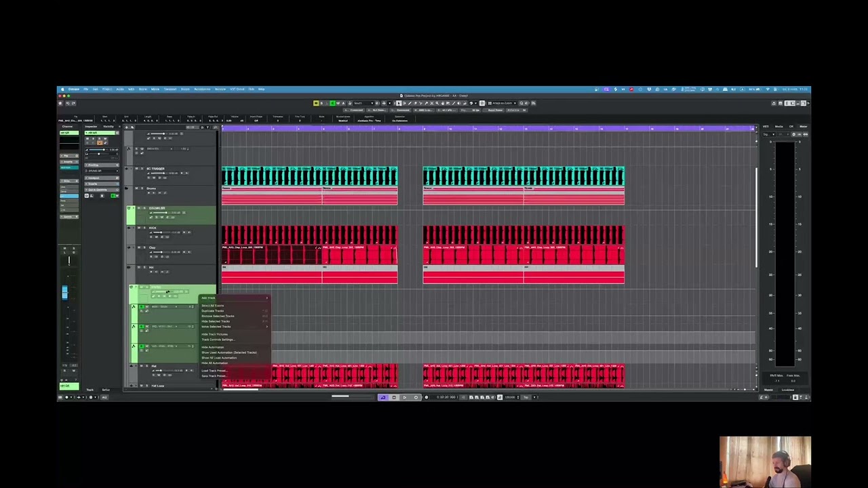Screen dimensions: 868x488
Task: Toggle the global green Read automation button
Action: pyautogui.click(x=332, y=103)
